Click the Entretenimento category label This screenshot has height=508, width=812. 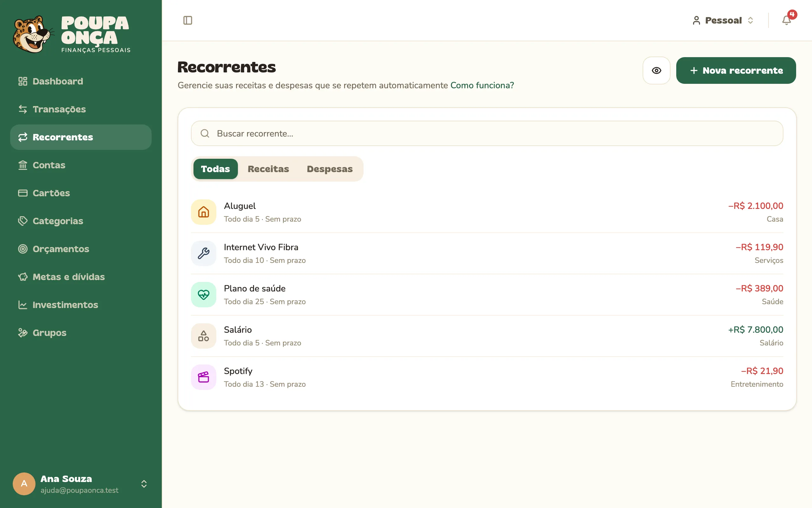click(756, 384)
